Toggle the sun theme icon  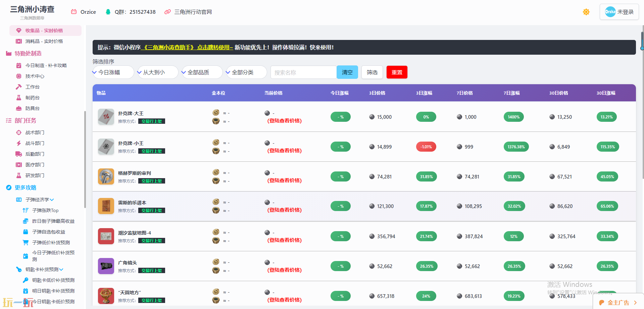586,12
